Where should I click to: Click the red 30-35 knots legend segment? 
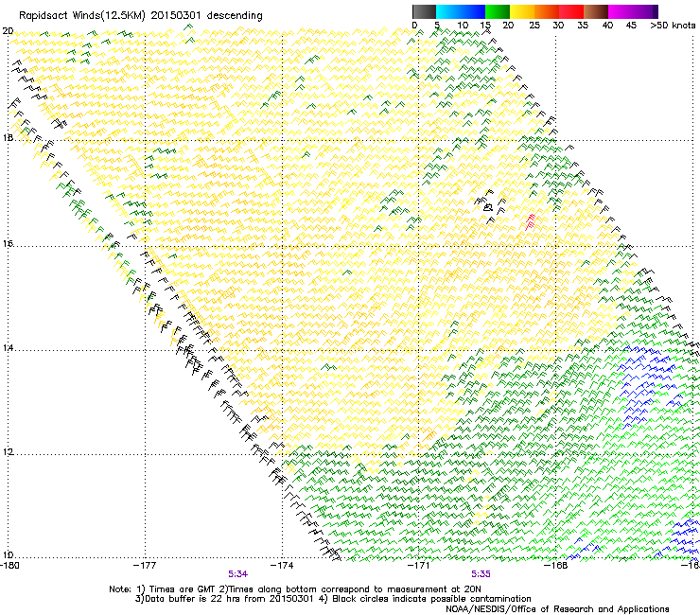click(x=571, y=11)
